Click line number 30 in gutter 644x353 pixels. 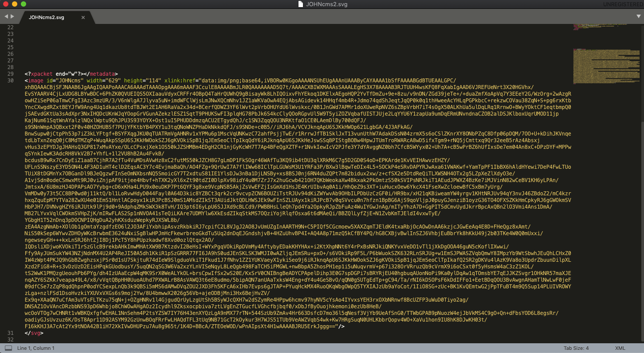(11, 81)
